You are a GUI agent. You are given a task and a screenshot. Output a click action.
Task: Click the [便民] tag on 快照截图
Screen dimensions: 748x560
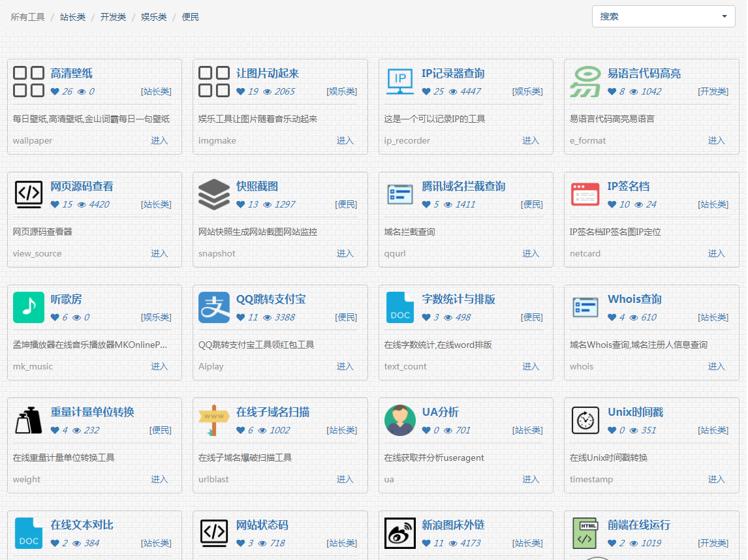coord(347,205)
